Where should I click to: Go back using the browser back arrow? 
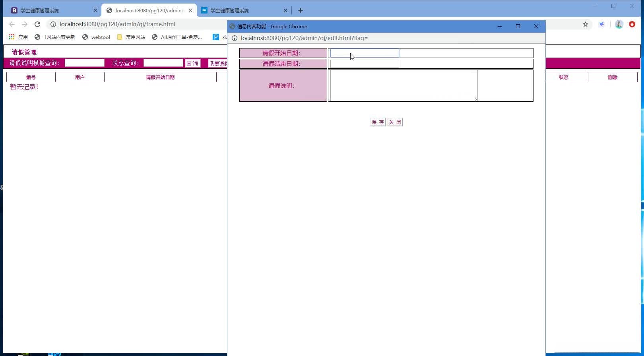click(12, 24)
